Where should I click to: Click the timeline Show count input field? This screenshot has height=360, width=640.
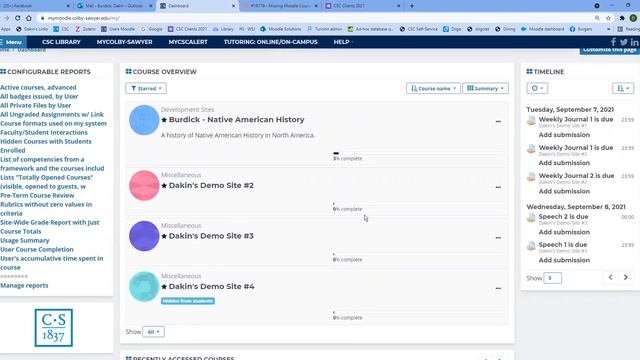[553, 278]
